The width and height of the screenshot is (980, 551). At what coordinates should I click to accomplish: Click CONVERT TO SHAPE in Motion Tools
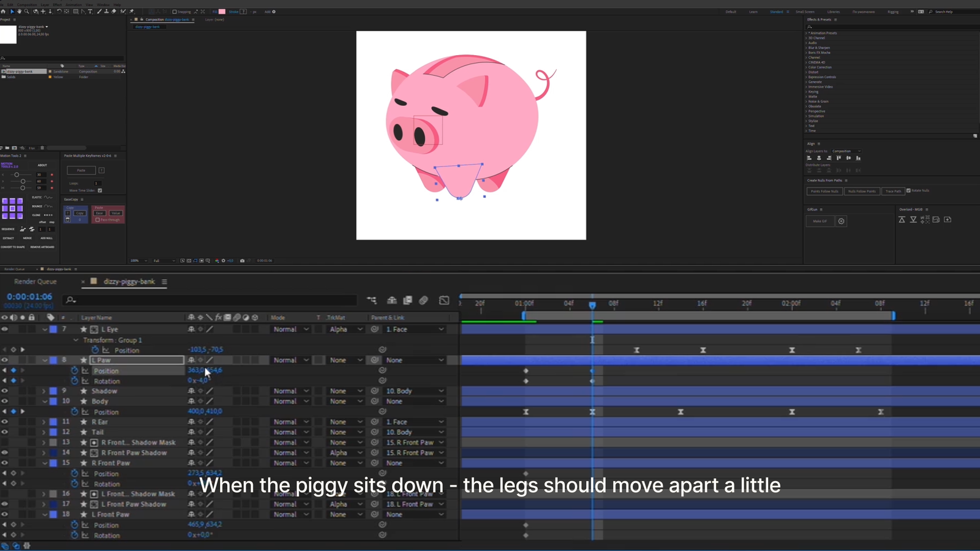[x=13, y=247]
